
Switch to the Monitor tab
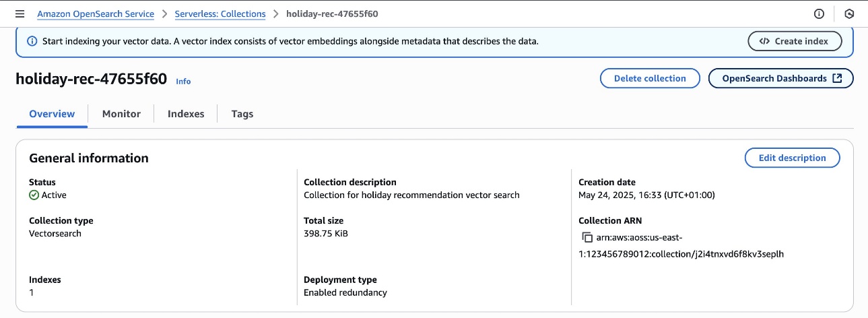(121, 114)
